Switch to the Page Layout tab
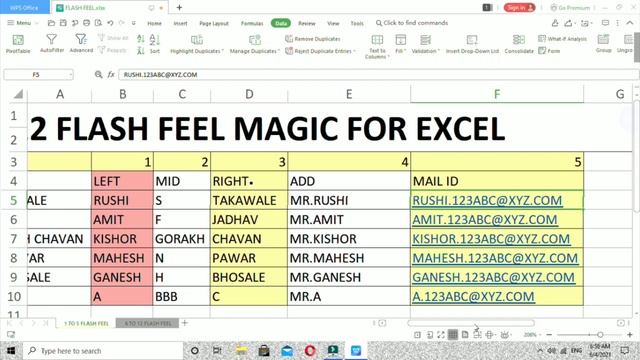The image size is (640, 360). 214,23
